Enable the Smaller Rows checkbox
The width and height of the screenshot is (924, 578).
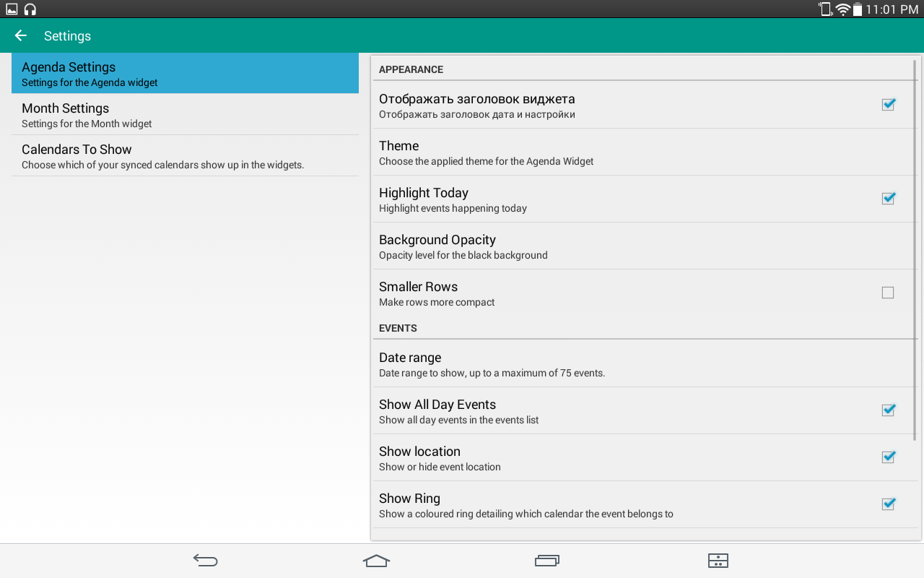pyautogui.click(x=888, y=293)
